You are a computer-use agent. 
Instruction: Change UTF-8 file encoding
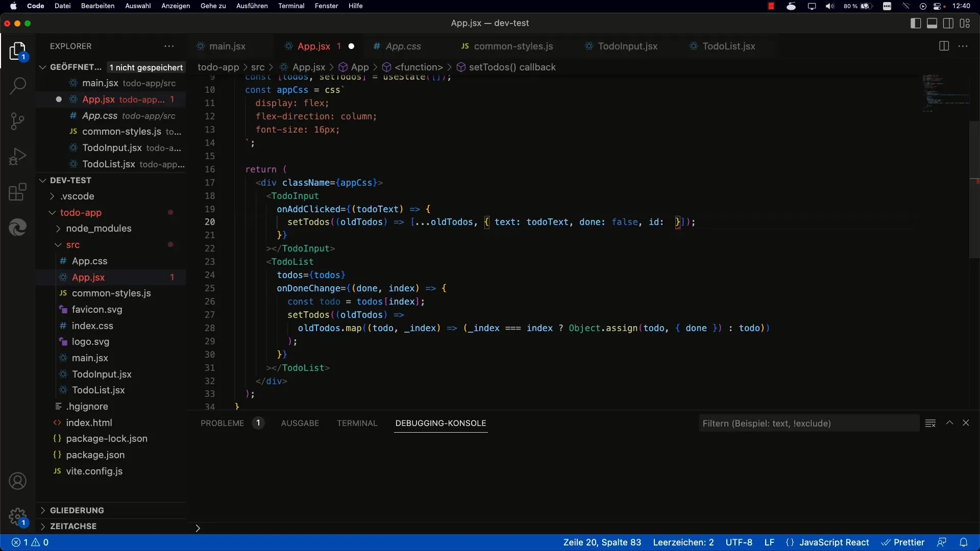tap(739, 542)
